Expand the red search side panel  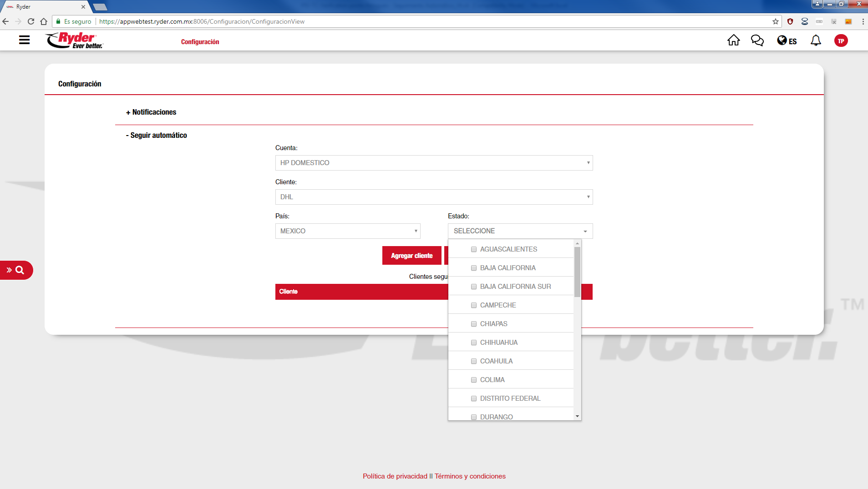pos(16,270)
